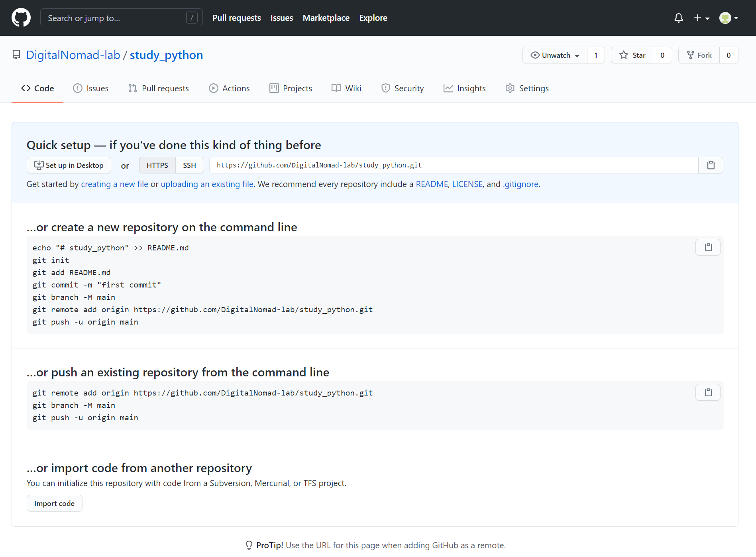Star the study_python repository
Viewport: 756px width, 557px height.
[x=632, y=55]
